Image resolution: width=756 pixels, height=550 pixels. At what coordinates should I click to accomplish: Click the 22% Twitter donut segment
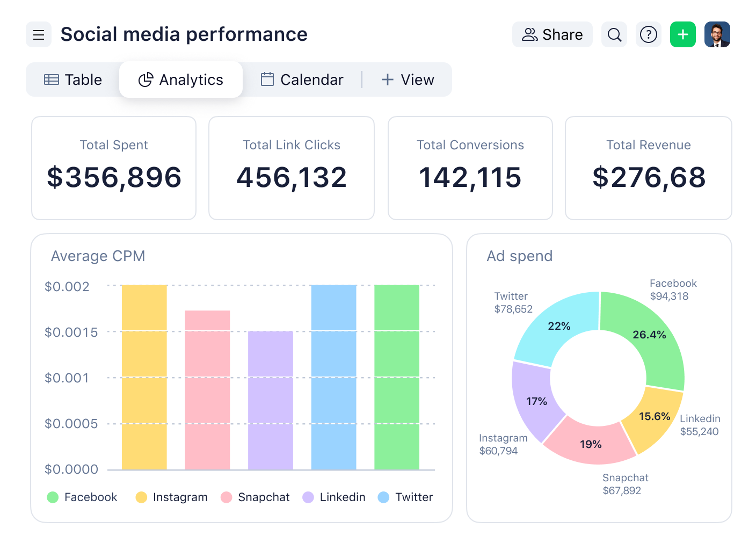pos(559,326)
